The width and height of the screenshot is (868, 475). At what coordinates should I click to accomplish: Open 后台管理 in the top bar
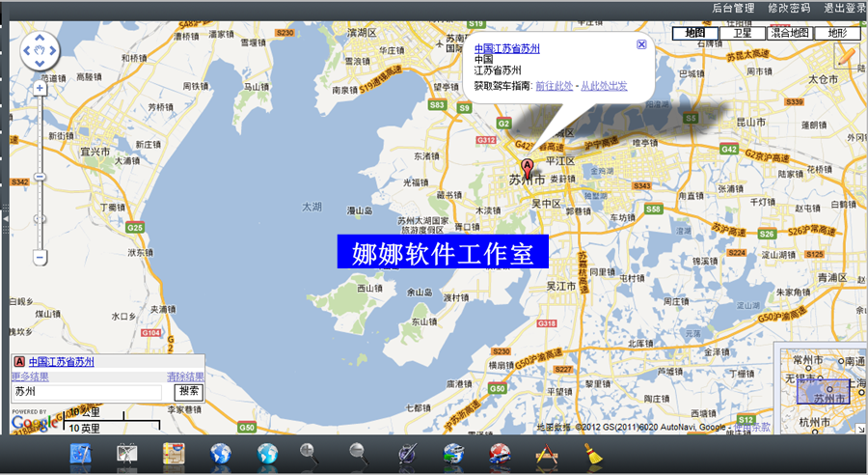(733, 8)
